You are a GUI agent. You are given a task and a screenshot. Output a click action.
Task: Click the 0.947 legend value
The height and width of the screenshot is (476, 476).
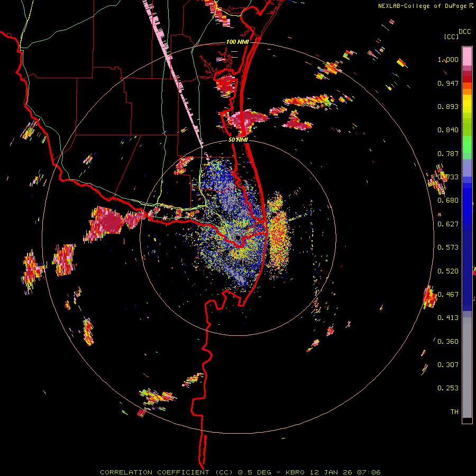click(x=448, y=83)
